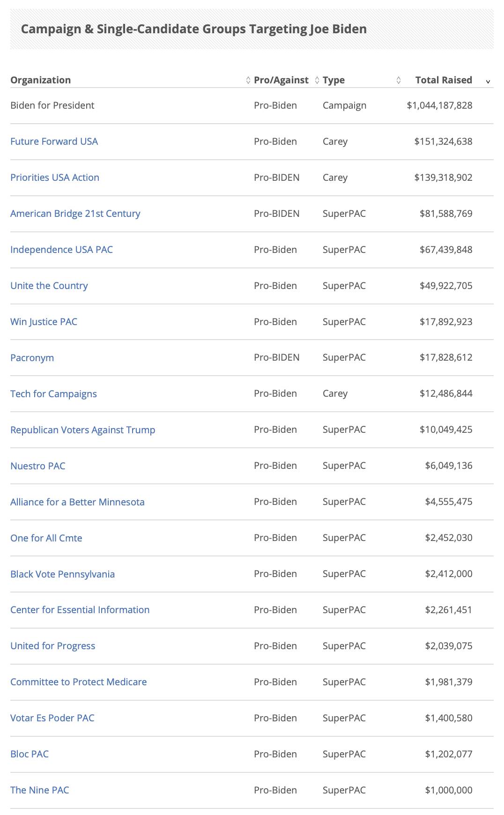Open Alliance for a Better Minnesota link
This screenshot has width=504, height=815.
77,502
